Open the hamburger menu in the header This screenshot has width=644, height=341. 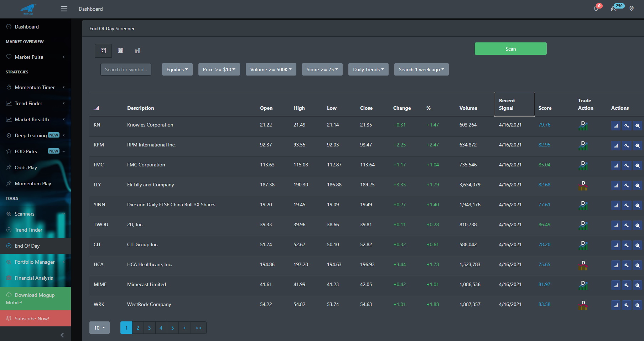(x=64, y=9)
